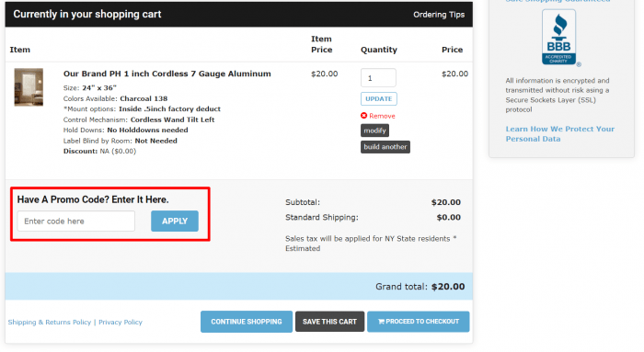Click the Grand total amount bar
644x352 pixels.
click(238, 287)
